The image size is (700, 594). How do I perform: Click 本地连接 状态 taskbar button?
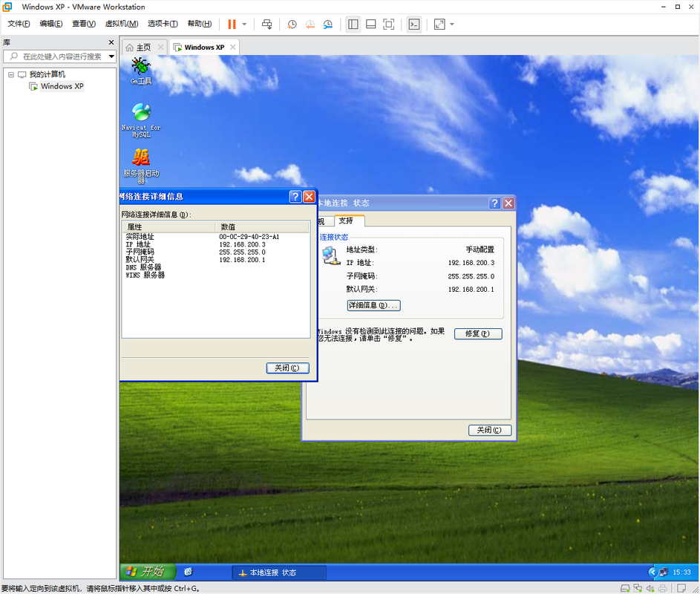coord(279,572)
